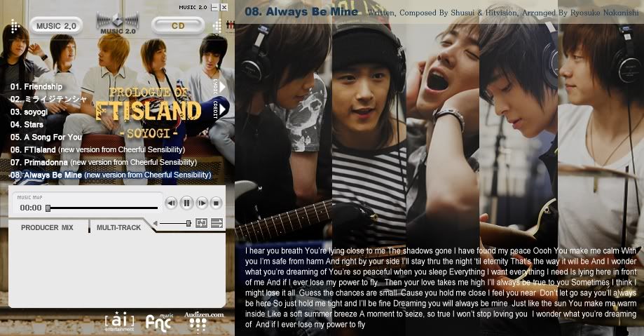Open the FNC music logo
Image resolution: width=644 pixels, height=336 pixels.
click(x=159, y=323)
